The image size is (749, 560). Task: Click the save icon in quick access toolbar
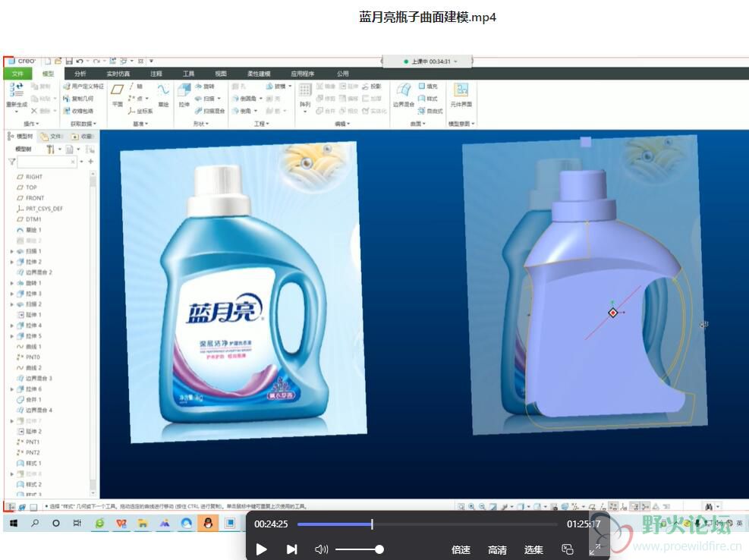(69, 61)
